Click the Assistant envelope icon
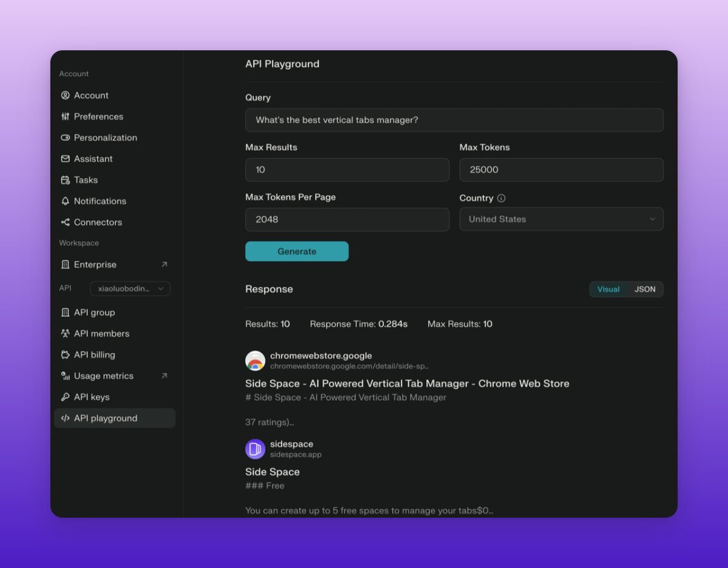Screen dimensions: 728x568 pos(66,159)
